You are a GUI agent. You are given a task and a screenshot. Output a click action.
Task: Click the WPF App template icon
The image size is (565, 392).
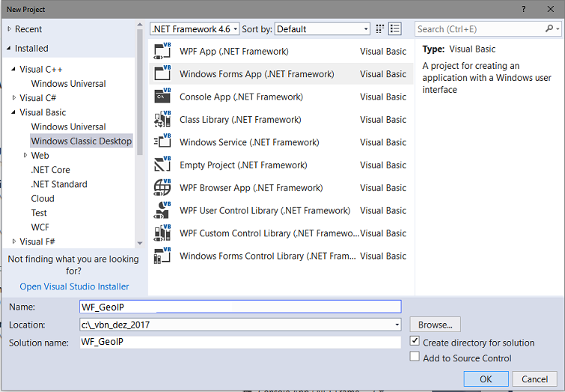[162, 51]
